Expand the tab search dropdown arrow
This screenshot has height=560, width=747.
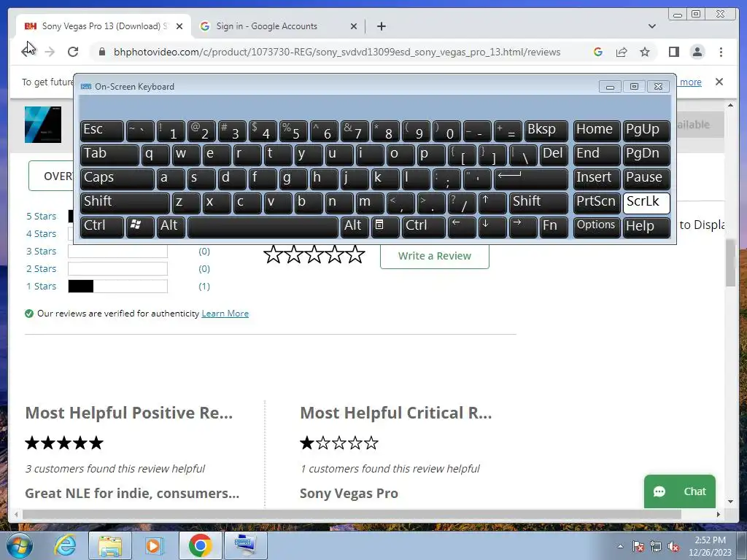coord(651,26)
